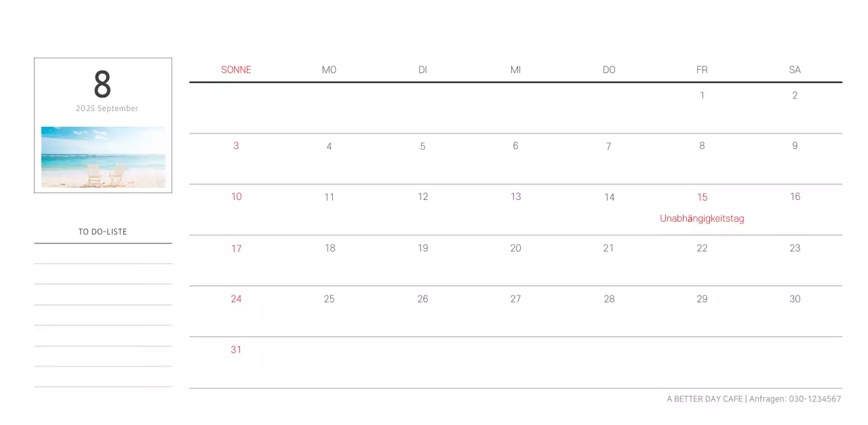This screenshot has width=868, height=425.
Task: Click the phone number 030-1234567
Action: (814, 399)
